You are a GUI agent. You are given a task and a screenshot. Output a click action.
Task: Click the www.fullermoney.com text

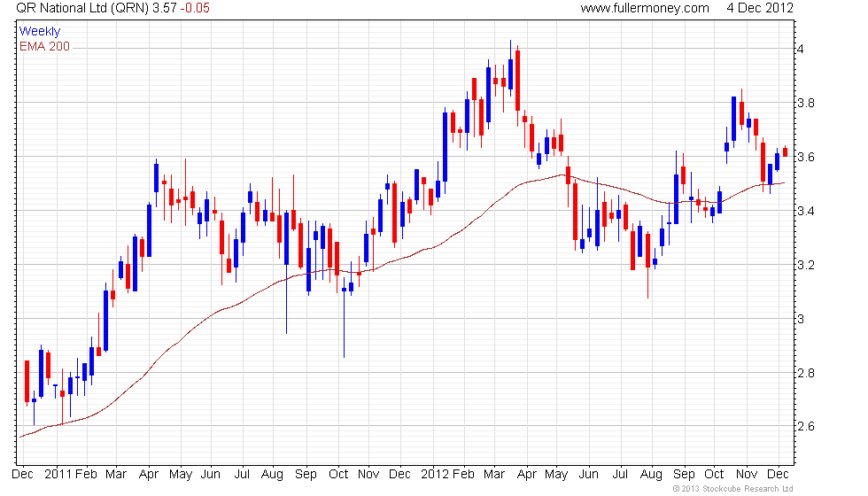645,8
